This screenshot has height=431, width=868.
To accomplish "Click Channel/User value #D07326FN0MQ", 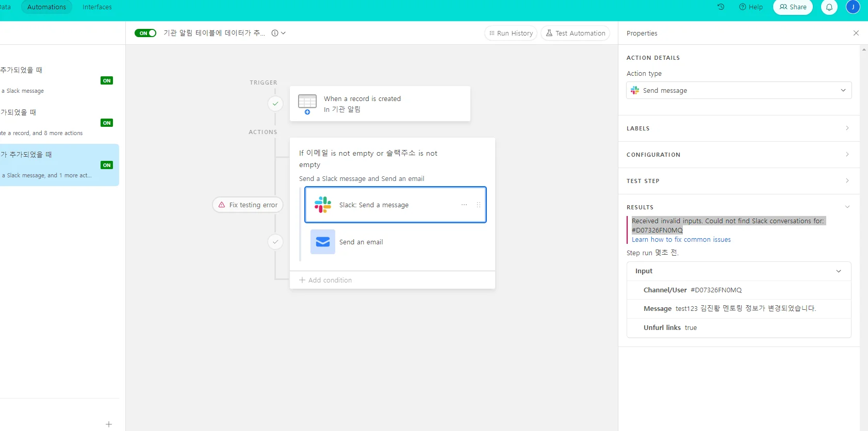I will [716, 290].
